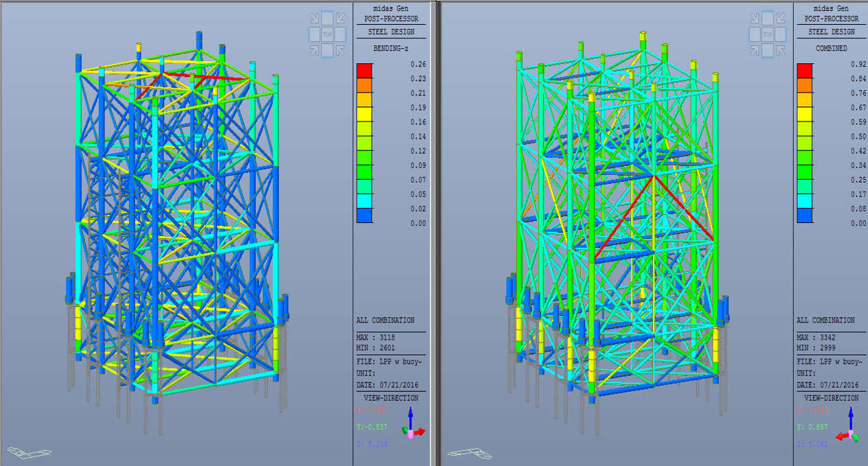Screen dimensions: 868x466
Task: Click ALL COMBINATION in the left pane
Action: pyautogui.click(x=385, y=321)
